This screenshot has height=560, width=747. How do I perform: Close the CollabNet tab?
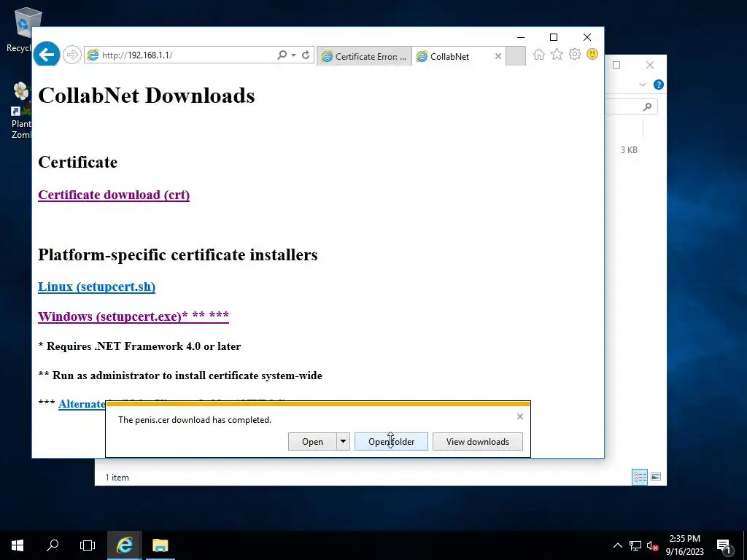tap(498, 56)
